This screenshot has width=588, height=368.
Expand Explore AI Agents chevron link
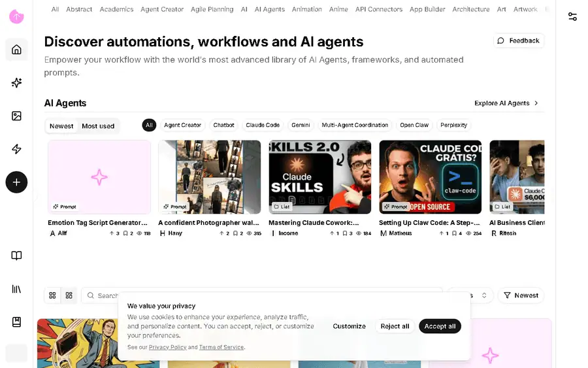(506, 103)
